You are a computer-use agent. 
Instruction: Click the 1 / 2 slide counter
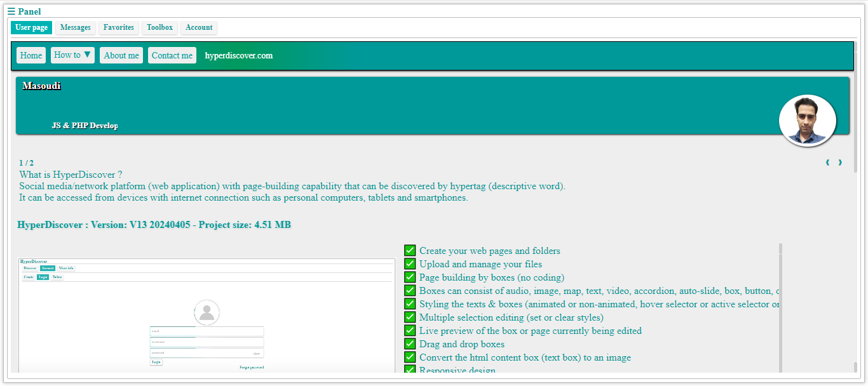click(x=27, y=163)
